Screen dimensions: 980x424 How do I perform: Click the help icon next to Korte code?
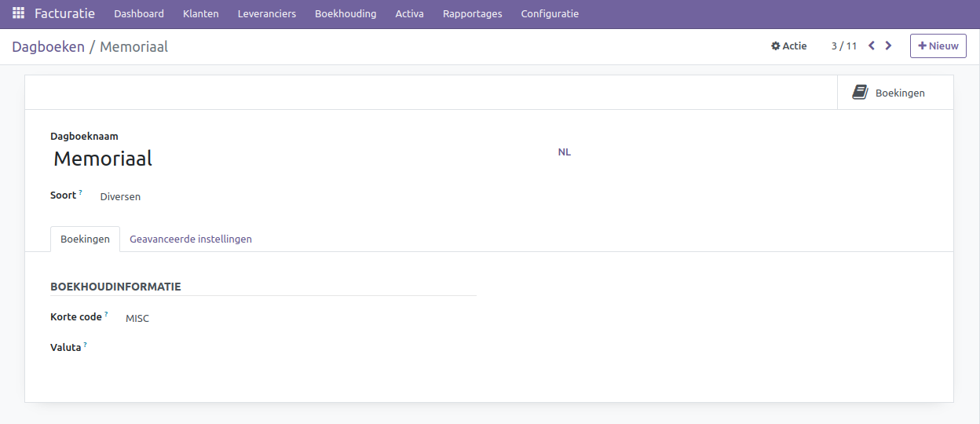(x=106, y=314)
